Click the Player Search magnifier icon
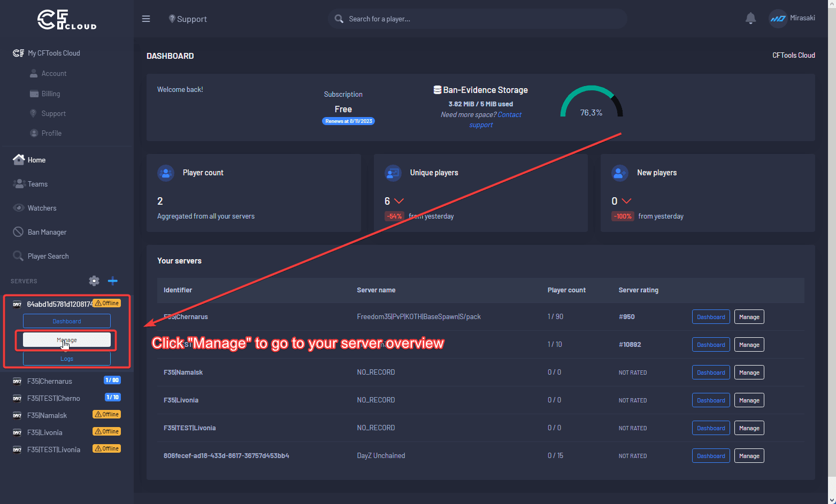Image resolution: width=836 pixels, height=504 pixels. (18, 256)
